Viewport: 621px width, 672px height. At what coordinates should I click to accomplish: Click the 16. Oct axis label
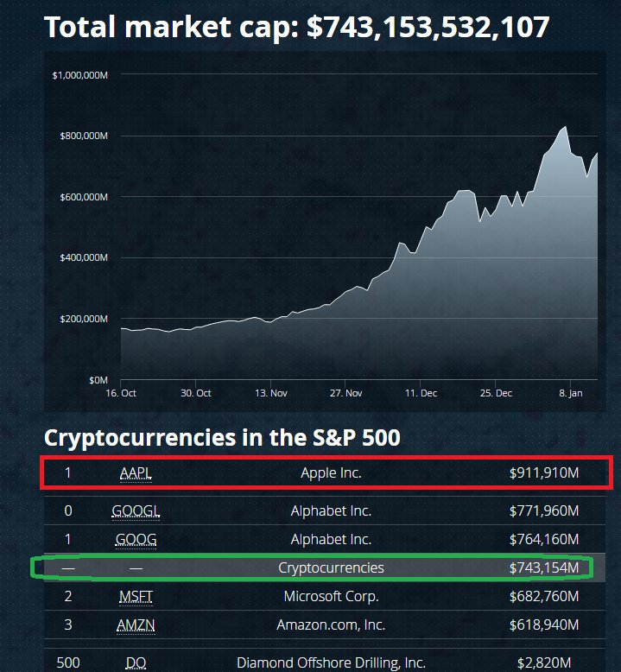[121, 393]
